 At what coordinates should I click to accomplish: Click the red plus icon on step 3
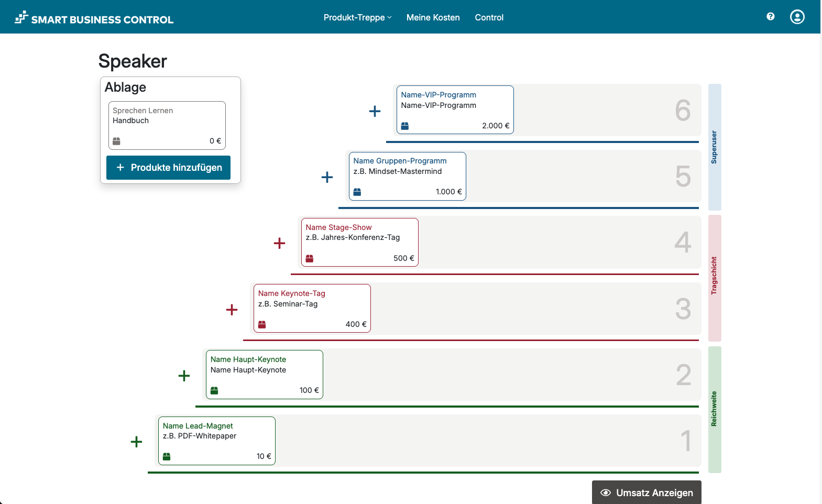232,310
